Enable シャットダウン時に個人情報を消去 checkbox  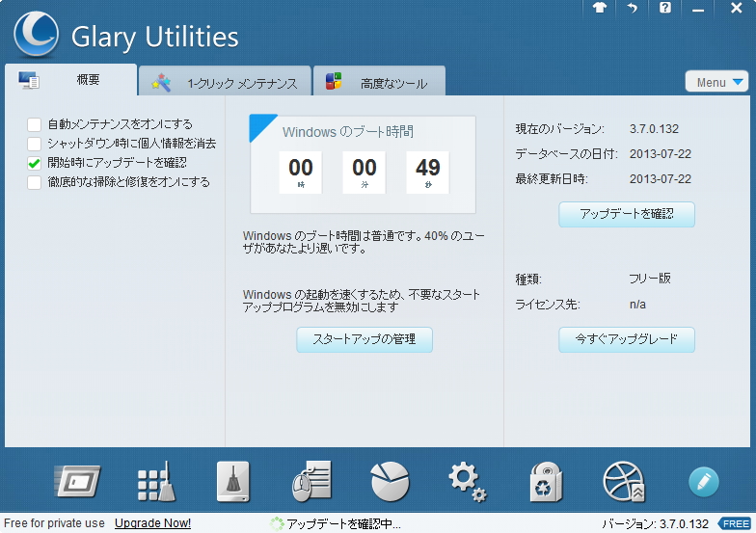pyautogui.click(x=35, y=144)
